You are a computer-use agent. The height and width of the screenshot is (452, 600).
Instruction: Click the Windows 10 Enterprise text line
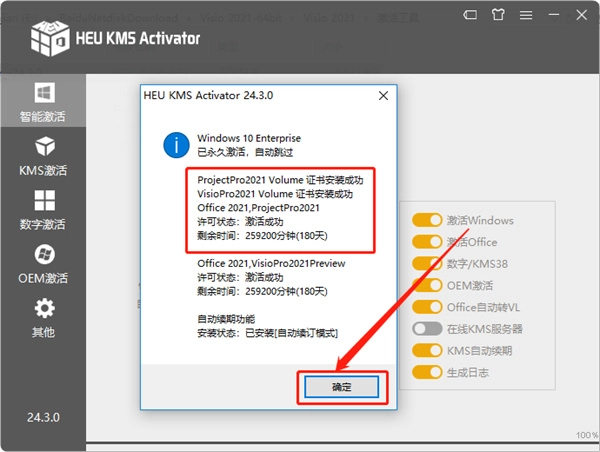pyautogui.click(x=249, y=138)
